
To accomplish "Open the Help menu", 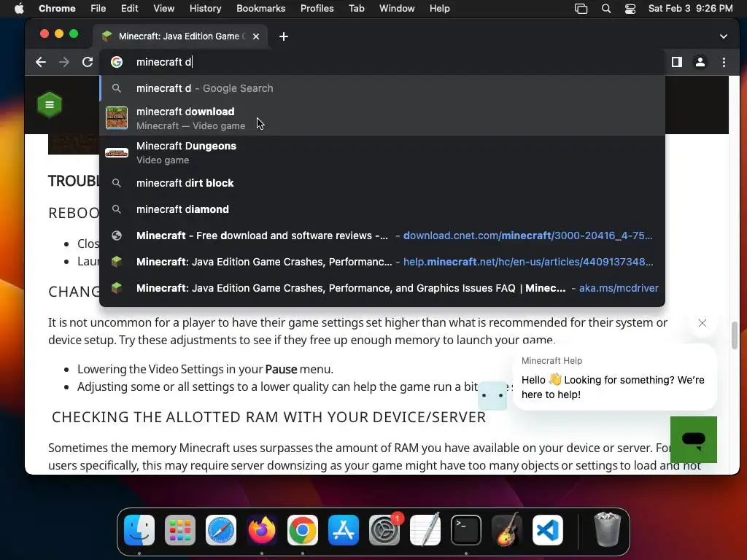I will [439, 8].
